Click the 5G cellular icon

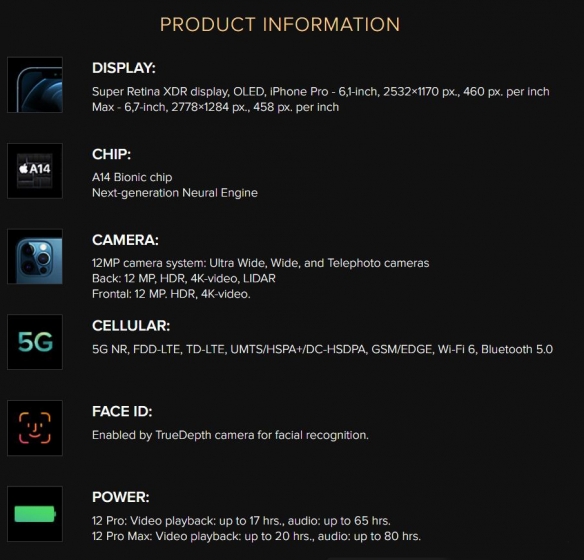(35, 342)
